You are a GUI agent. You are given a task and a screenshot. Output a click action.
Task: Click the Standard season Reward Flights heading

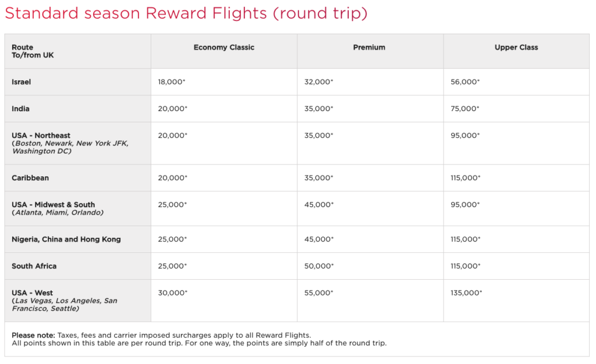tap(186, 13)
